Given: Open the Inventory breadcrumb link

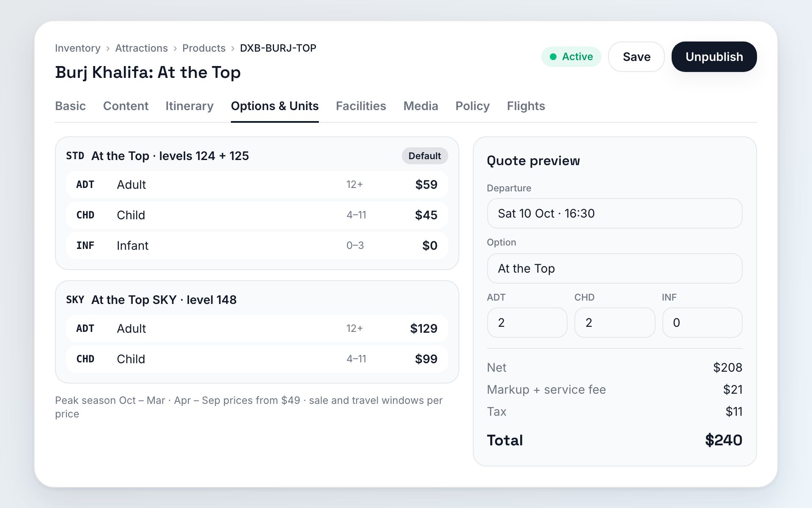Looking at the screenshot, I should (x=78, y=48).
